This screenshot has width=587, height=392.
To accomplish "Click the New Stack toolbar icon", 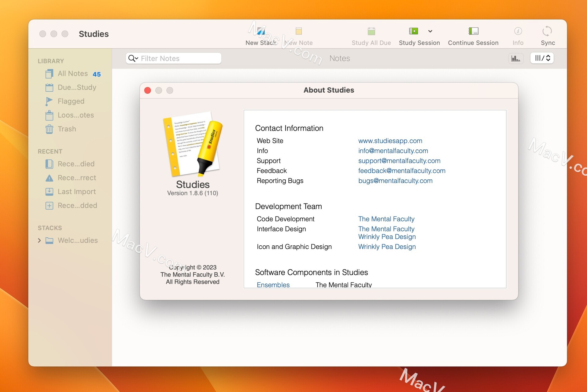I will (261, 31).
